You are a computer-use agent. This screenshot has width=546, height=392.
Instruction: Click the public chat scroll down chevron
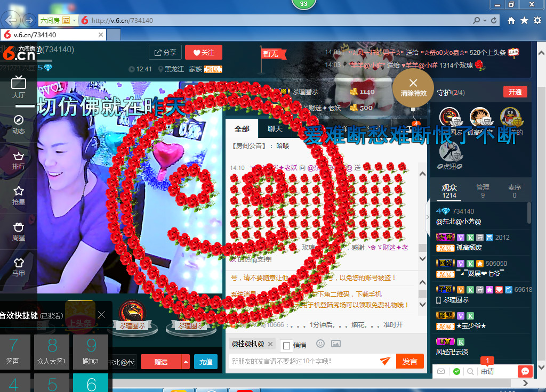tap(422, 258)
